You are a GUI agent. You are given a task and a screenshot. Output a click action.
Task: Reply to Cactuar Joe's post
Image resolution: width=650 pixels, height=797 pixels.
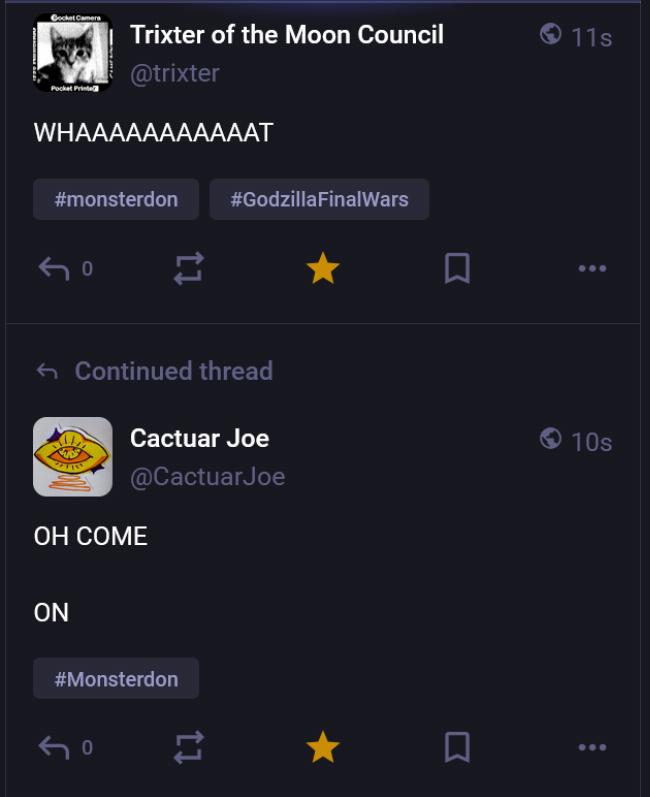coord(51,747)
